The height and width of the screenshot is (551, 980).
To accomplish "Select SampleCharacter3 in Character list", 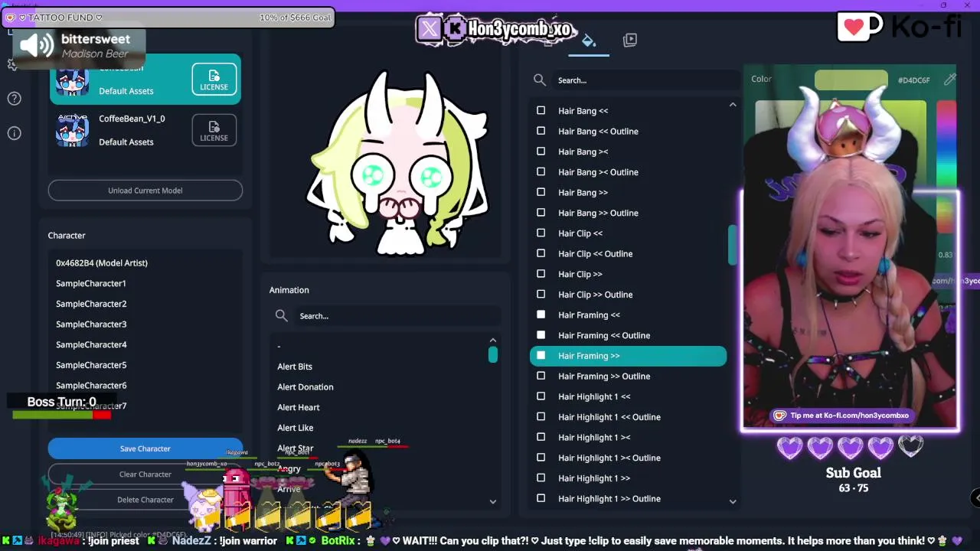I will pos(91,324).
